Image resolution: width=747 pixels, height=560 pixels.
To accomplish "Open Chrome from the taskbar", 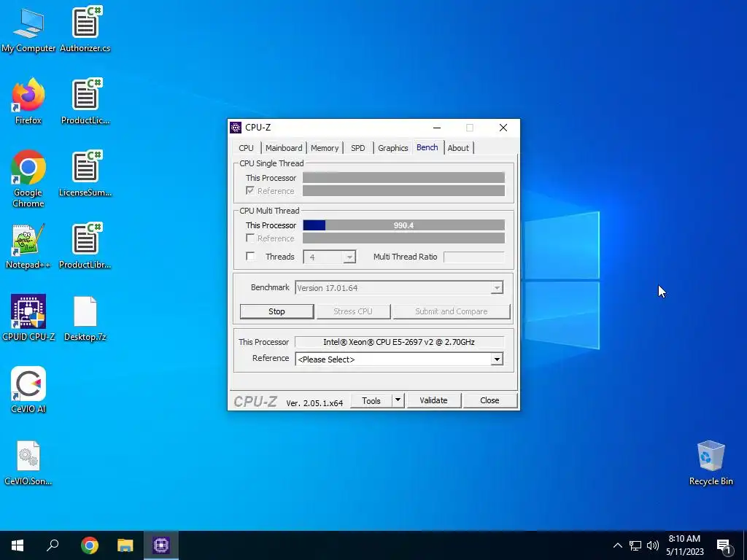I will (x=90, y=545).
